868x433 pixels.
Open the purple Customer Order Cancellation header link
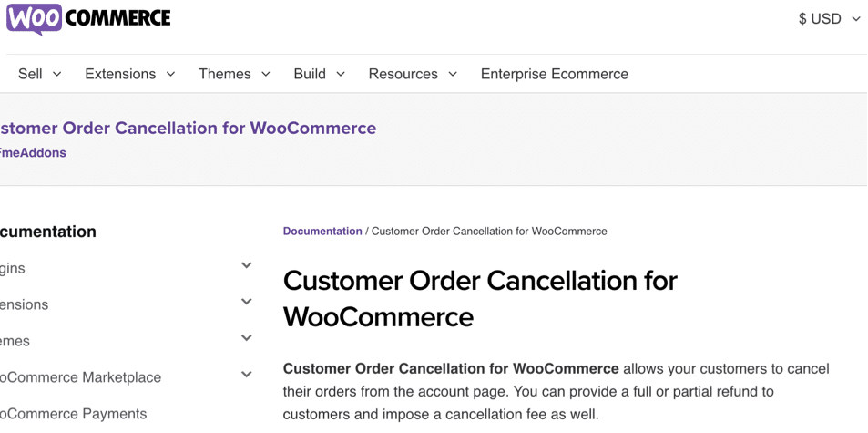[x=189, y=128]
